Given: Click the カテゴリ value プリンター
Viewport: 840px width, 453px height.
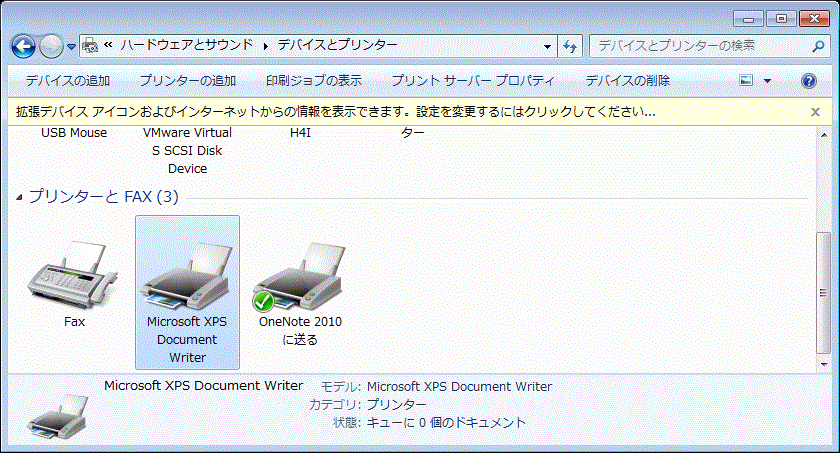Looking at the screenshot, I should point(396,404).
